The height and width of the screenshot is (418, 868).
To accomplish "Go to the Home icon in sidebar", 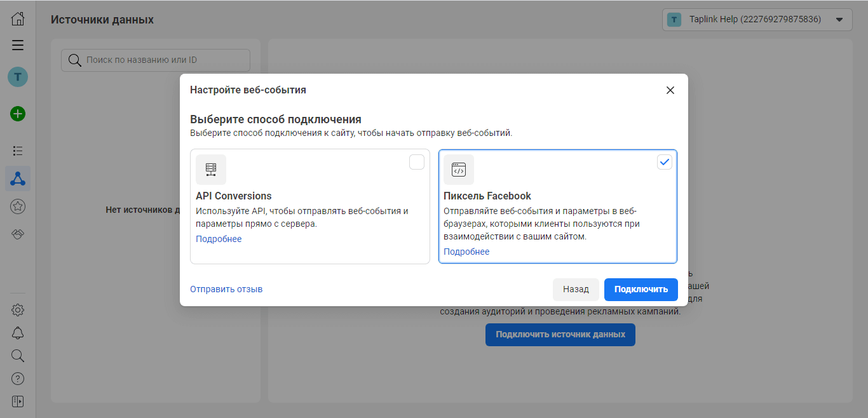I will coord(18,18).
